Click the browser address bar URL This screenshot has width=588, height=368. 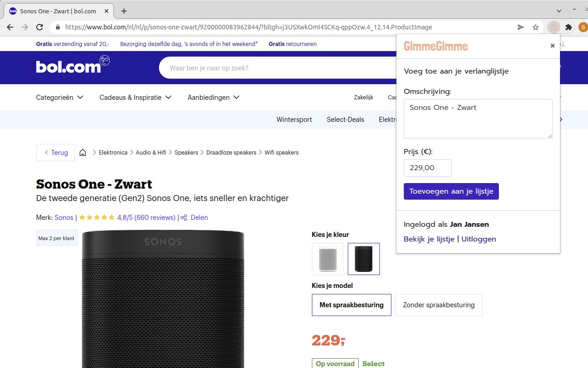point(249,27)
